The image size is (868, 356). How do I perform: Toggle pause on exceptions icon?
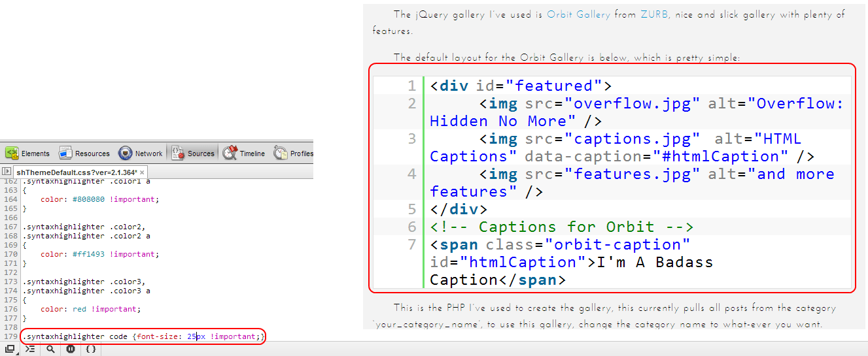pos(70,349)
